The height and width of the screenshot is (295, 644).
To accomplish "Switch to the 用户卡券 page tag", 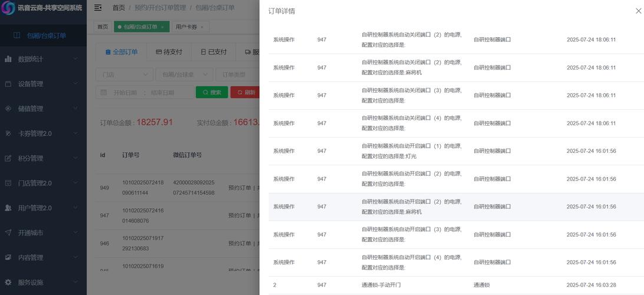I will [190, 27].
